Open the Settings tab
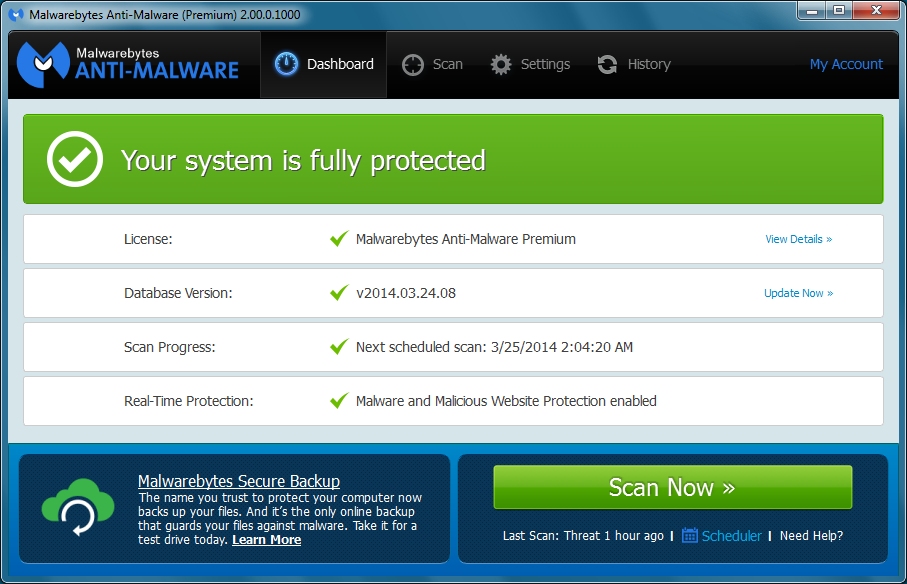Image resolution: width=907 pixels, height=584 pixels. (530, 64)
